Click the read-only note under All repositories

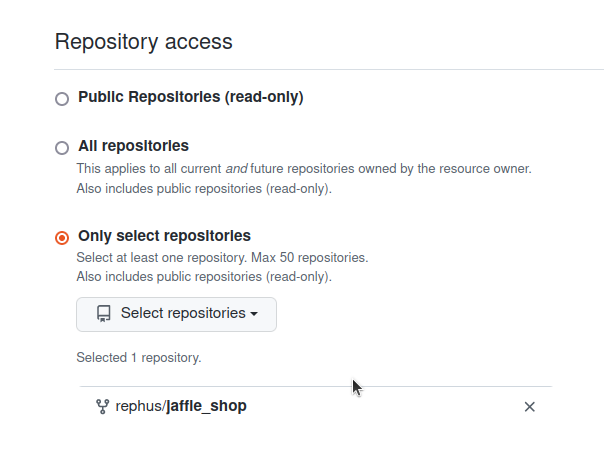tap(204, 189)
